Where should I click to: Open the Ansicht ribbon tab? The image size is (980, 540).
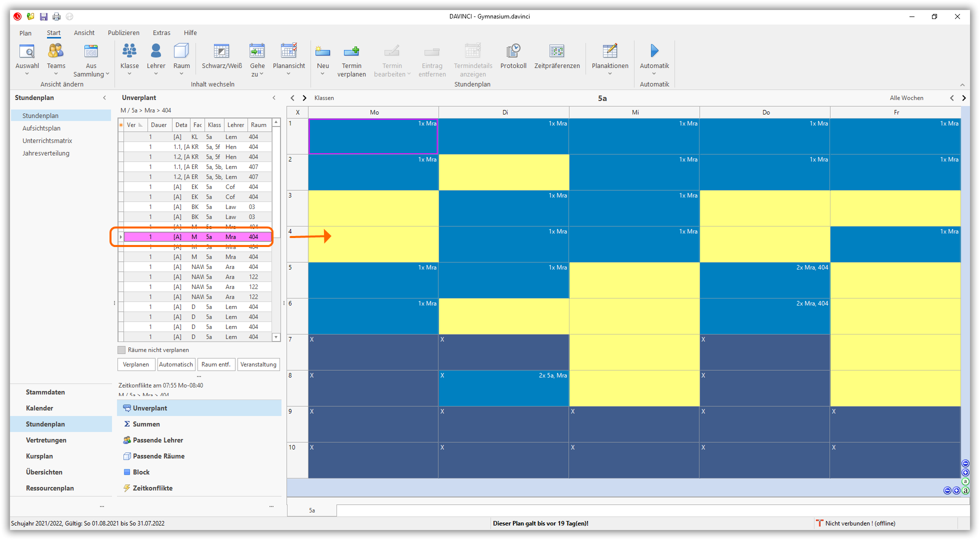[84, 33]
